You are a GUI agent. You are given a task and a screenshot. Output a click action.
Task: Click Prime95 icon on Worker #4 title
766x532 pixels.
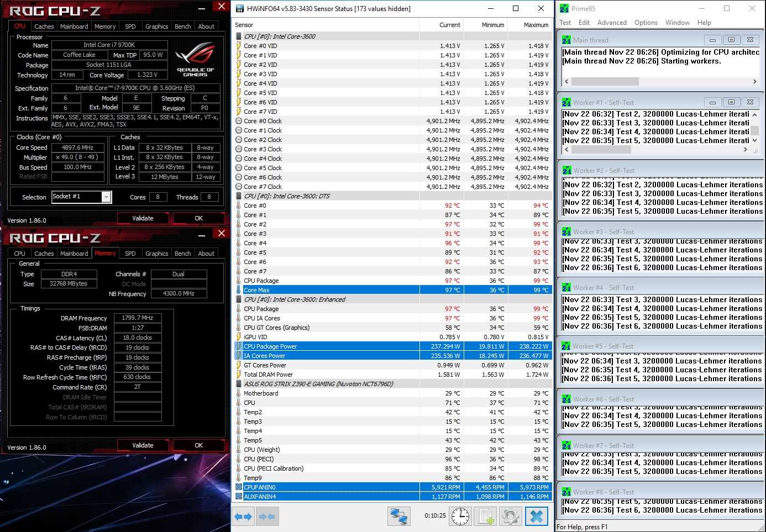point(566,288)
